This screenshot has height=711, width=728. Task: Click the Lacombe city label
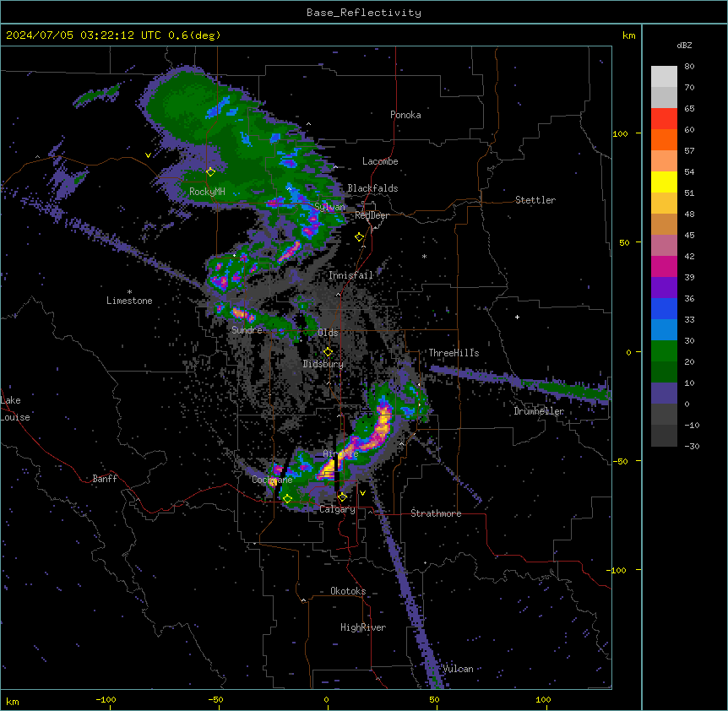pos(380,161)
